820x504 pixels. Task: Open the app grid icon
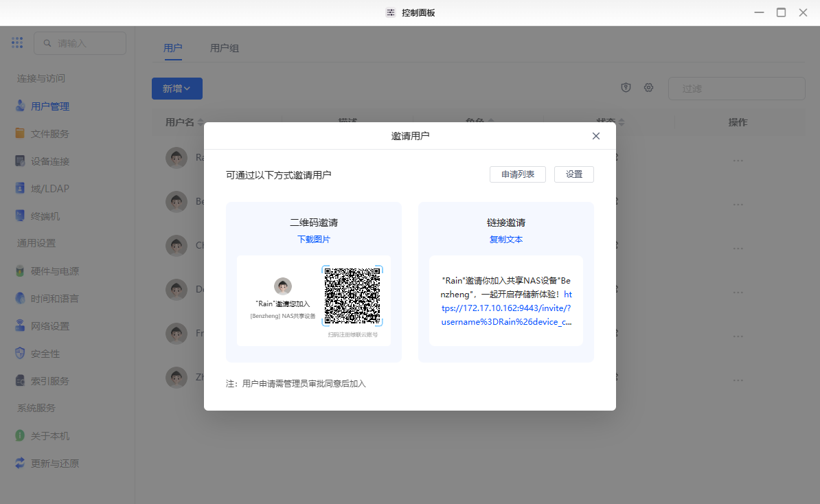point(17,43)
